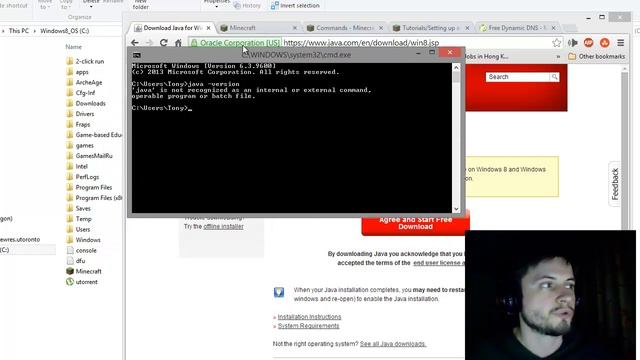Screen dimensions: 640x360
Task: Click the Chrome page vertical scrollbar
Action: [x=624, y=151]
